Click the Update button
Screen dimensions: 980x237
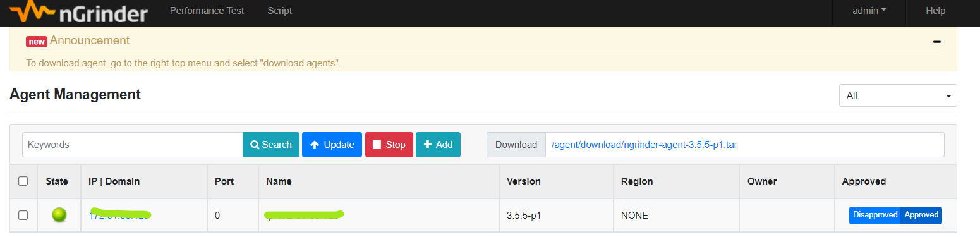pos(332,145)
